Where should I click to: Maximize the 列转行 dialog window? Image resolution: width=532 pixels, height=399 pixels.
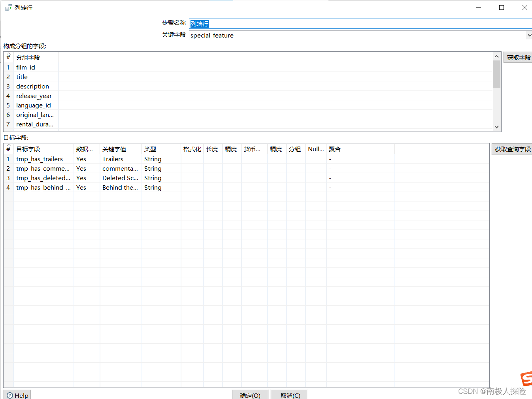[502, 8]
